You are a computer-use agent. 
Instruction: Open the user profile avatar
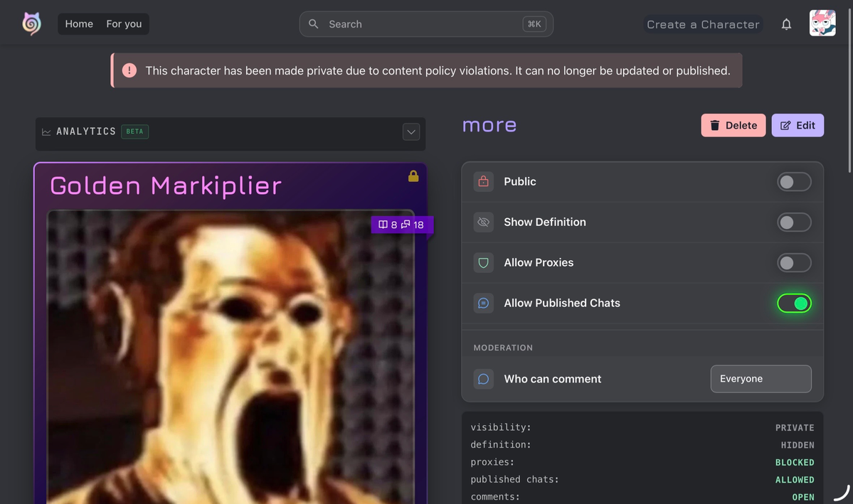[x=822, y=23]
